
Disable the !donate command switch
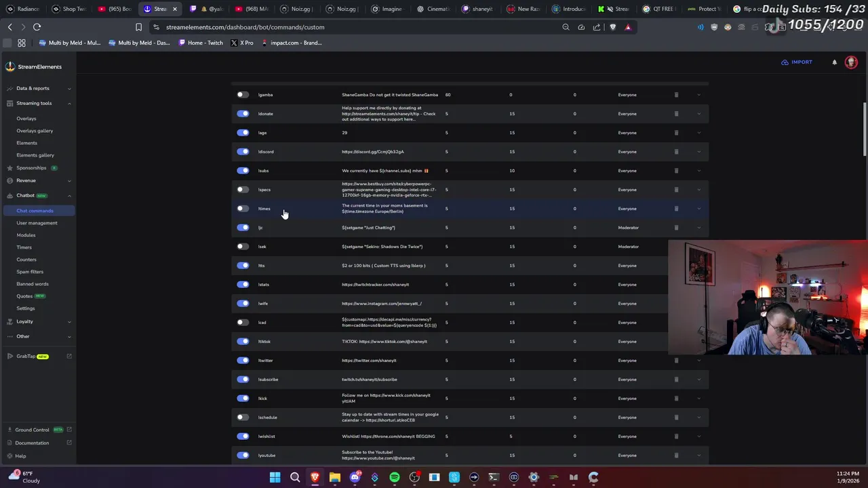click(x=243, y=114)
